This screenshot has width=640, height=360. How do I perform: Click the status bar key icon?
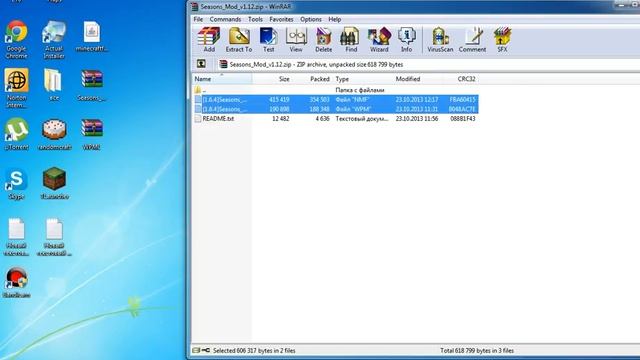pos(206,350)
